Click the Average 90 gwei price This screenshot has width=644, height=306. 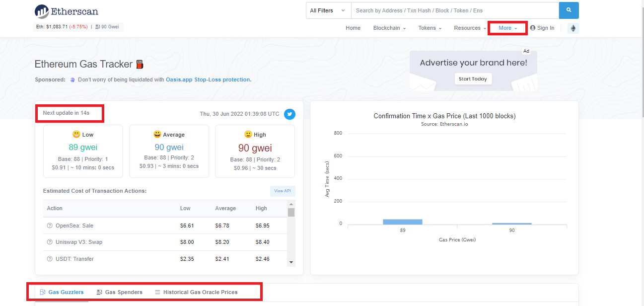[x=169, y=147]
